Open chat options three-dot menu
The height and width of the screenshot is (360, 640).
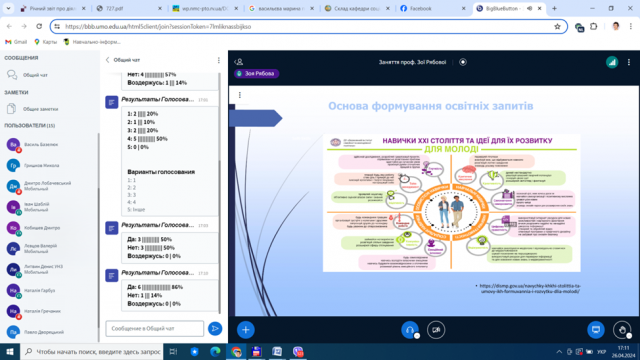pos(219,60)
